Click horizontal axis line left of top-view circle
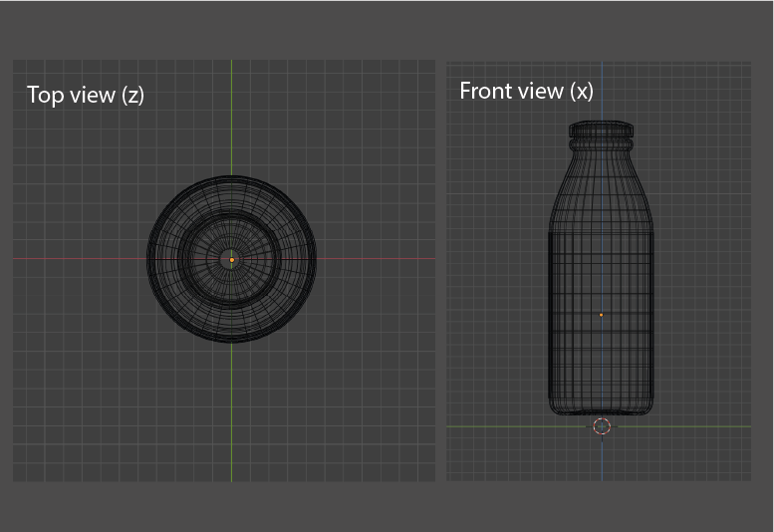This screenshot has height=532, width=774. (x=80, y=260)
